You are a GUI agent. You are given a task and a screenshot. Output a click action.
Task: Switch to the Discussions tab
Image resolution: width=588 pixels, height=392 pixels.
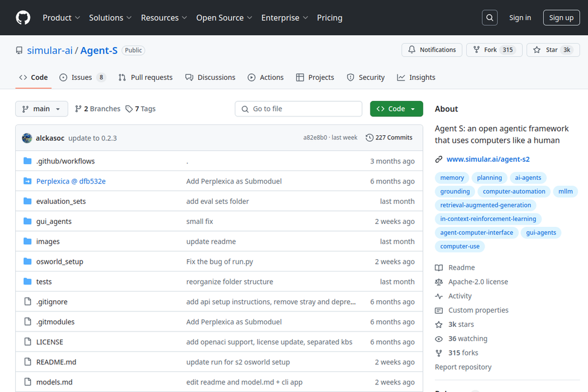[210, 77]
